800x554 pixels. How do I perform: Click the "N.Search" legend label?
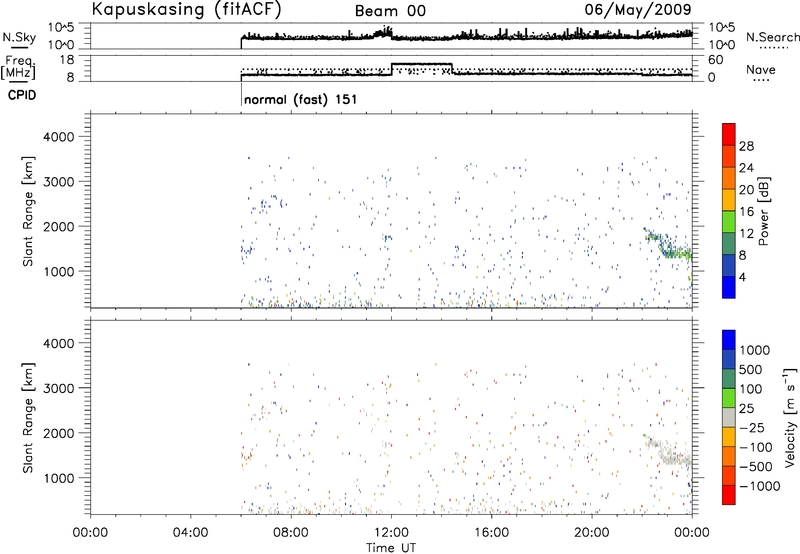[772, 37]
